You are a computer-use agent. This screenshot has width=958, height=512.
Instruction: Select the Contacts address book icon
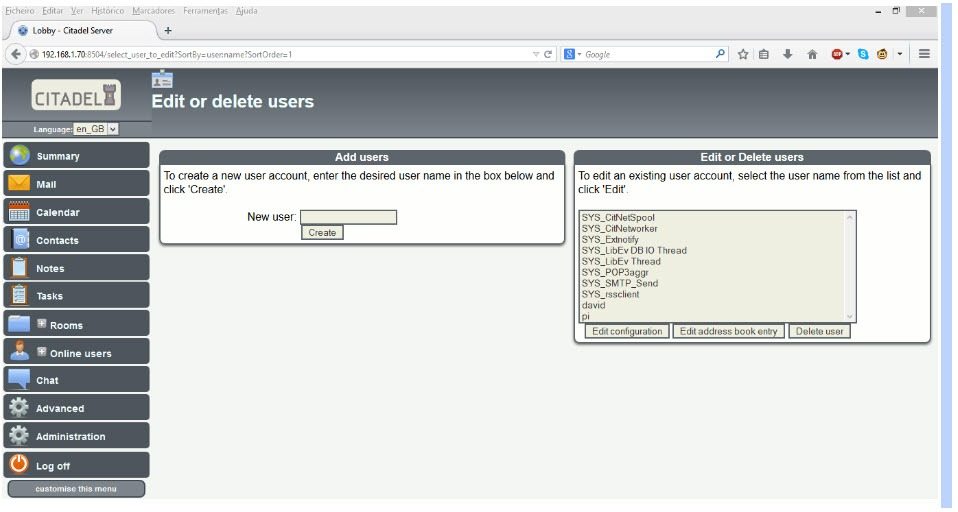pos(19,240)
